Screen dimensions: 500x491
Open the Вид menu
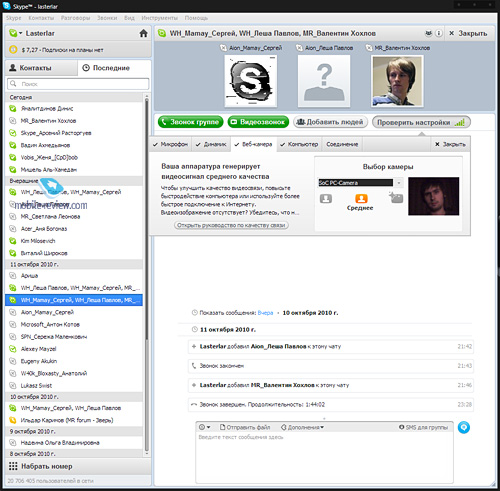(x=129, y=18)
